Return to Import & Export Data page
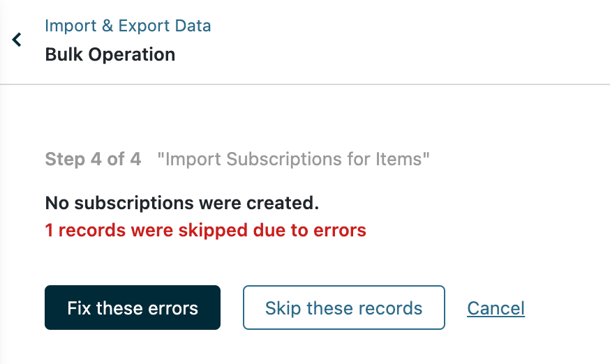 click(128, 26)
